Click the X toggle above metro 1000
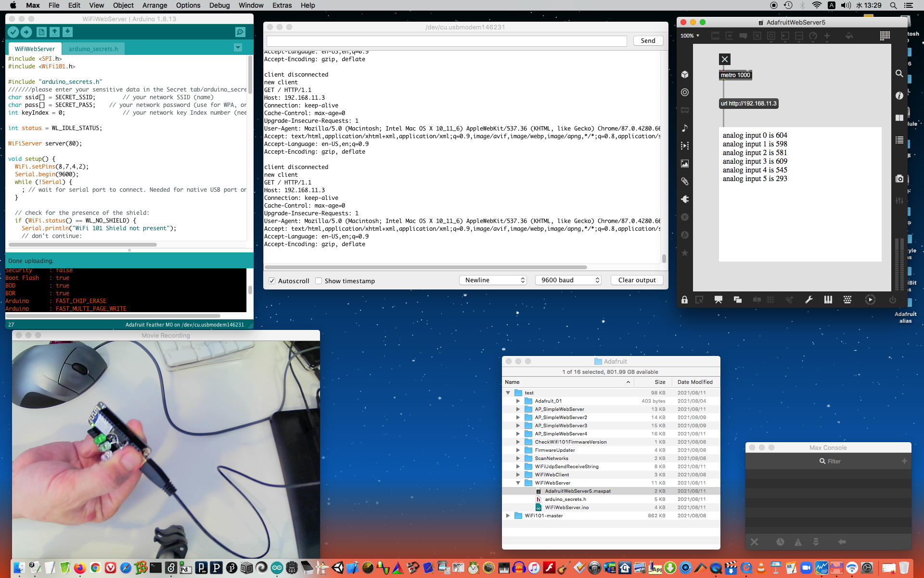The height and width of the screenshot is (578, 924). pos(724,59)
